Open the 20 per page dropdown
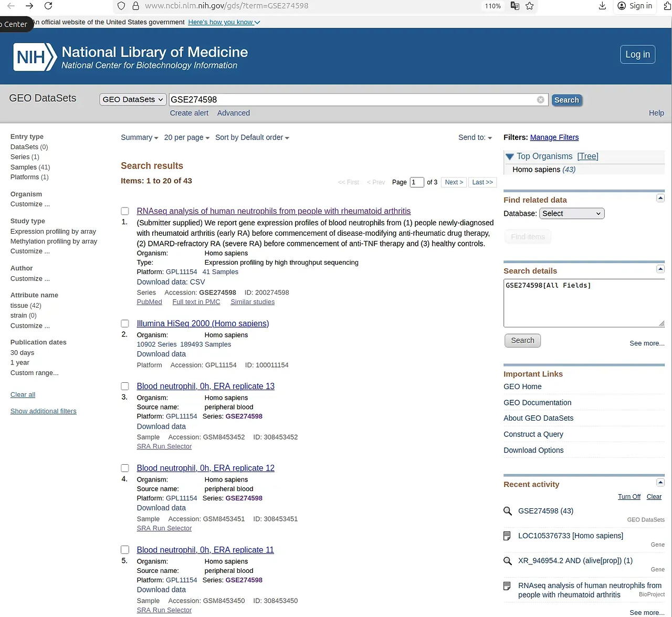The height and width of the screenshot is (617, 672). pyautogui.click(x=186, y=138)
